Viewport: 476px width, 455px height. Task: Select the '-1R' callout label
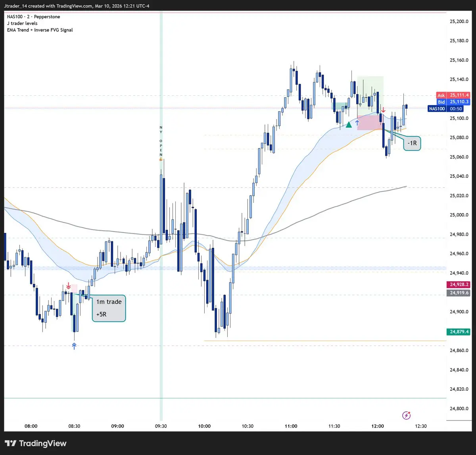point(412,143)
